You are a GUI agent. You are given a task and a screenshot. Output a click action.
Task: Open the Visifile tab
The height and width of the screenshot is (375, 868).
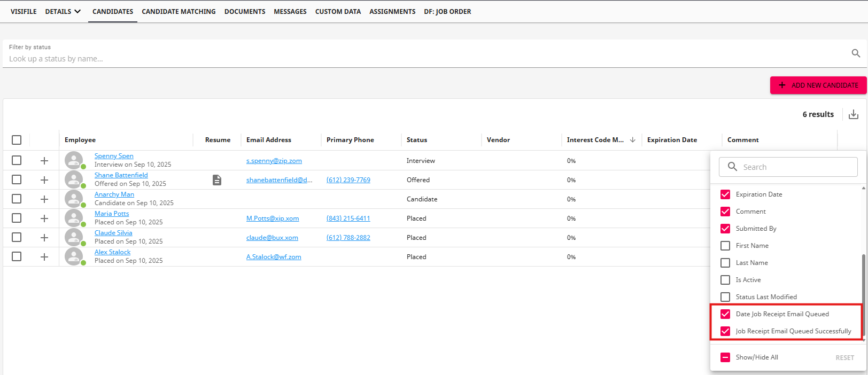(x=24, y=11)
